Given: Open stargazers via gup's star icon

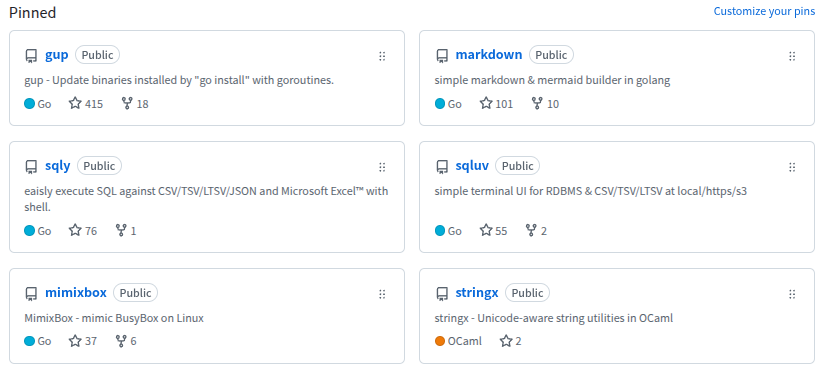Looking at the screenshot, I should click(75, 103).
